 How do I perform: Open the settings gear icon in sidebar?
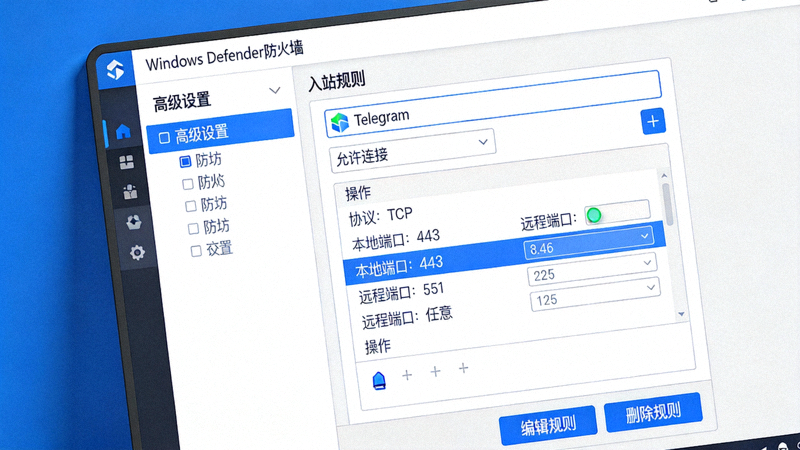(137, 253)
